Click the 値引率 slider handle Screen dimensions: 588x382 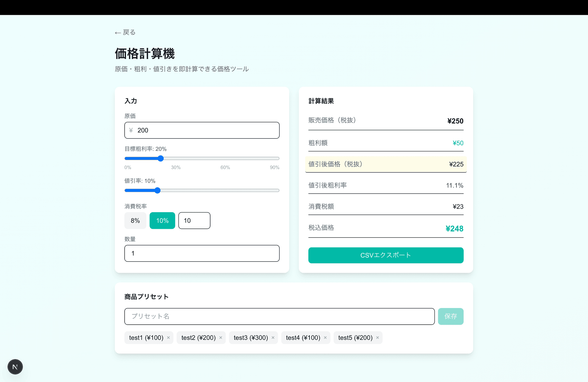click(x=157, y=190)
